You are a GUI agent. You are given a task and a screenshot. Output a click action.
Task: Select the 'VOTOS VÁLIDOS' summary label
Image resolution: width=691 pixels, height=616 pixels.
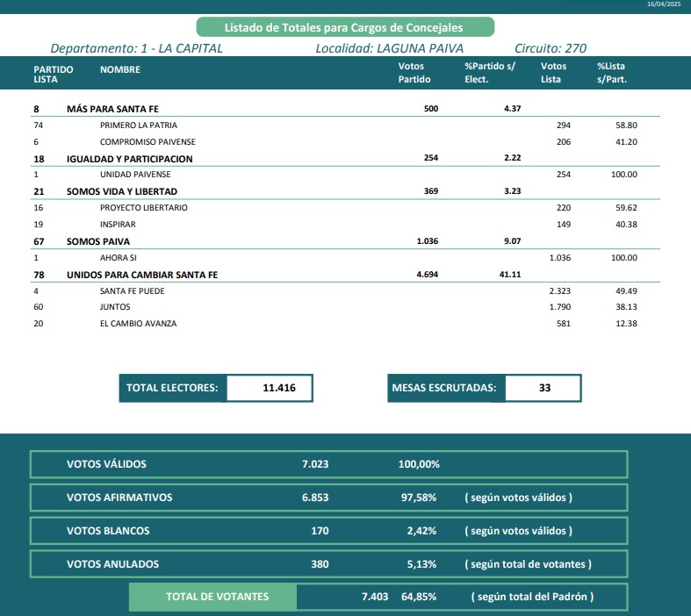[106, 464]
